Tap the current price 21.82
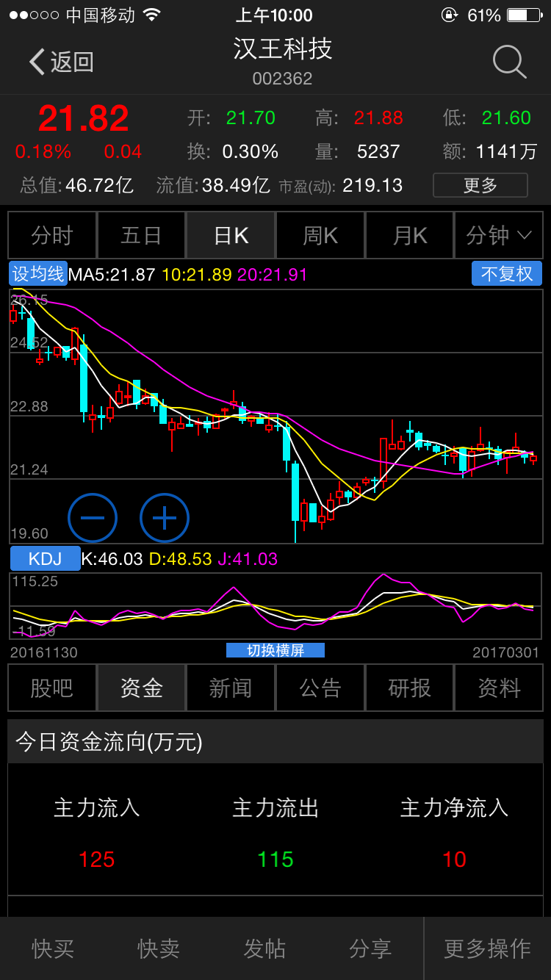 84,118
